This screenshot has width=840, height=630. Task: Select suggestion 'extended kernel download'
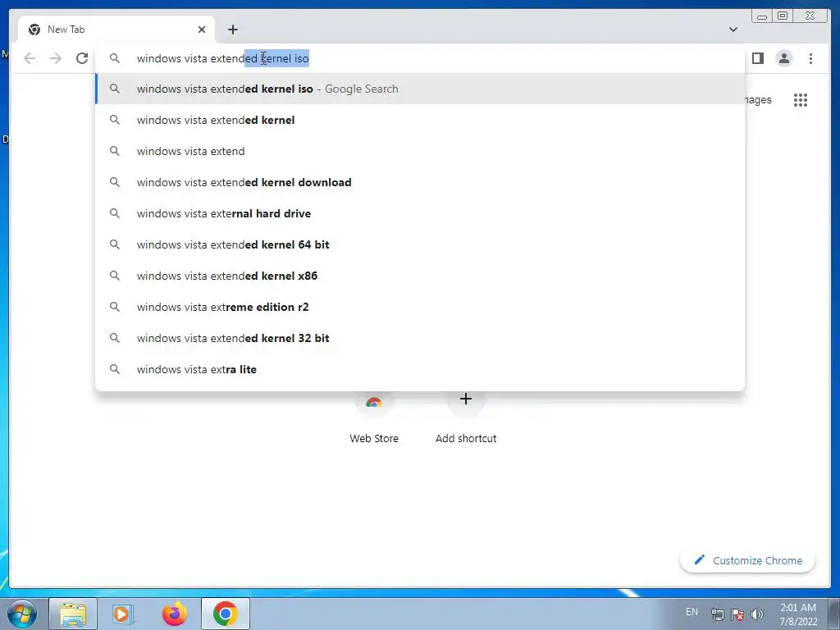[420, 182]
